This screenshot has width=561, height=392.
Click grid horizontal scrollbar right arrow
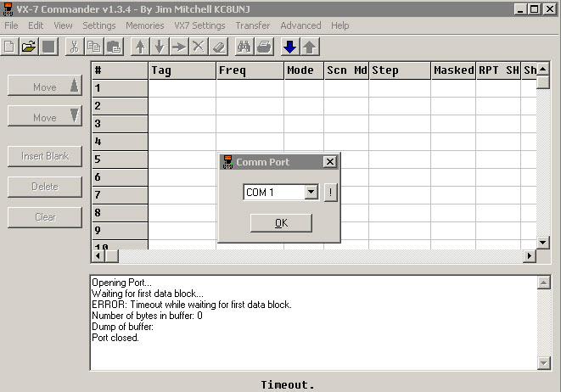[530, 256]
